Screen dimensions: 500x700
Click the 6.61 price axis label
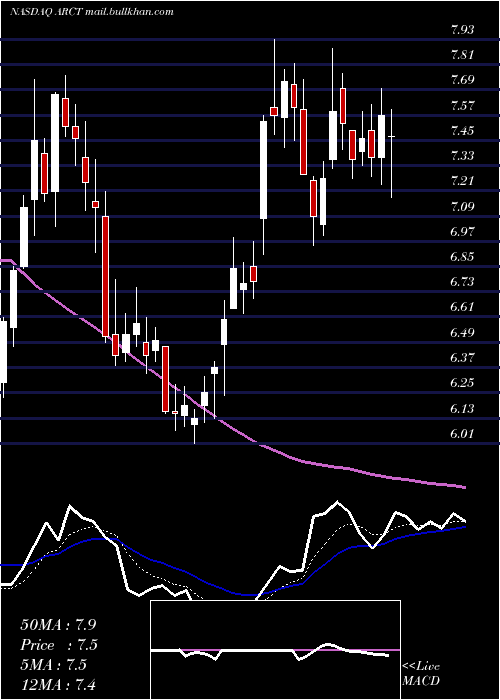click(462, 308)
